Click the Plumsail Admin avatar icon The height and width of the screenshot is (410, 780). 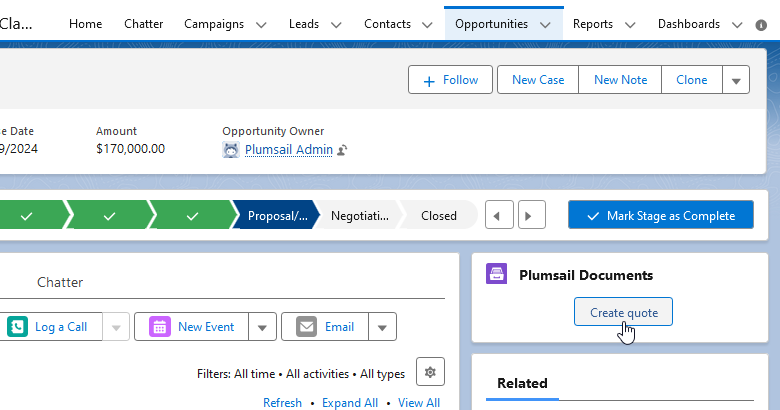point(231,149)
